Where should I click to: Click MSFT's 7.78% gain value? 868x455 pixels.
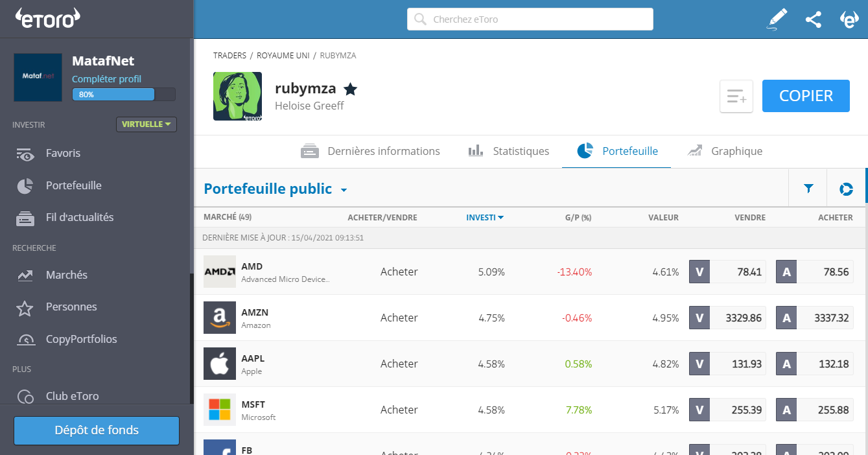point(578,410)
